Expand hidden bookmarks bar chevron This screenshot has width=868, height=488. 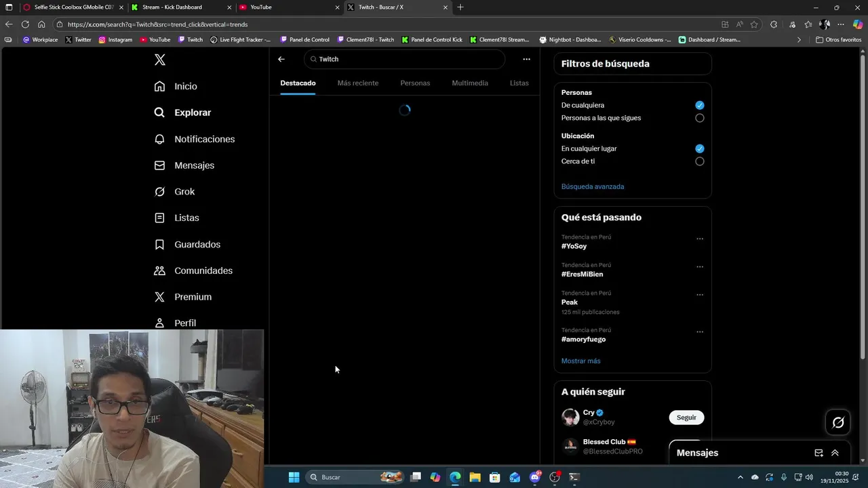[799, 40]
